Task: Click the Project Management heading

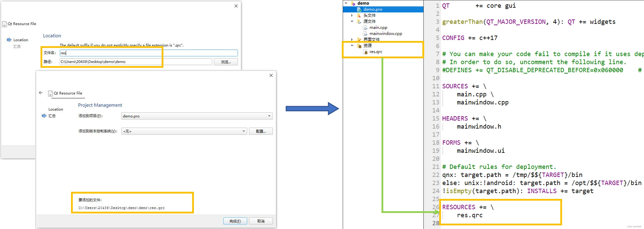Action: [100, 105]
